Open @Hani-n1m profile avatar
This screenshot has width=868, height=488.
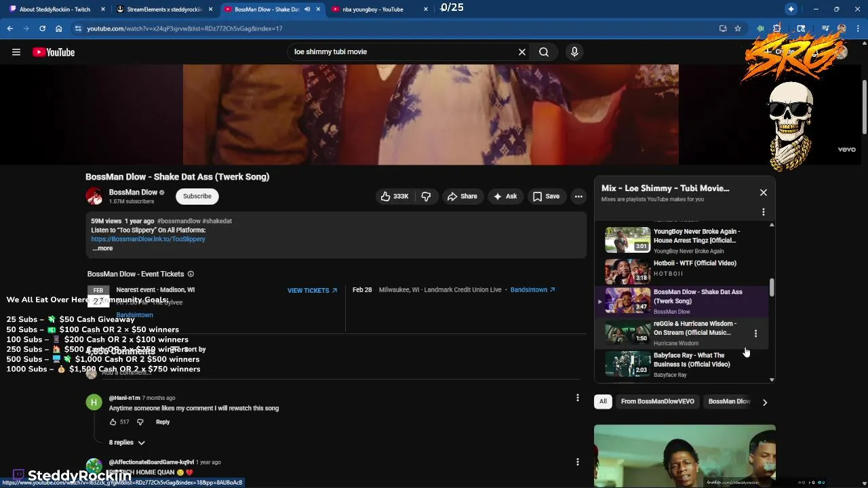pyautogui.click(x=94, y=403)
